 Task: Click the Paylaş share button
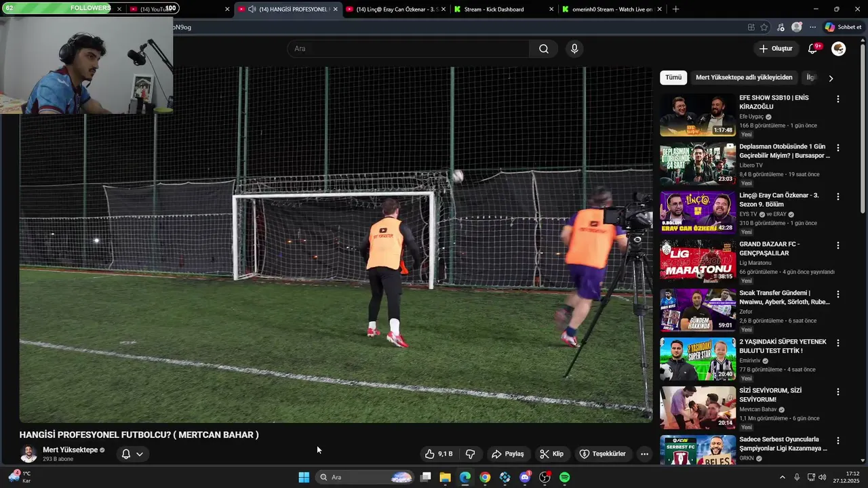click(508, 454)
